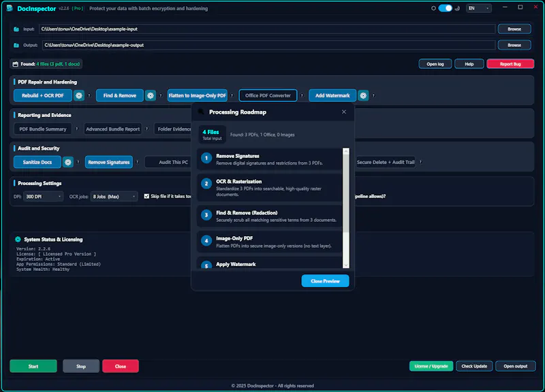Click the DocInspector logo icon
Viewport: 545px width, 392px height.
point(10,8)
